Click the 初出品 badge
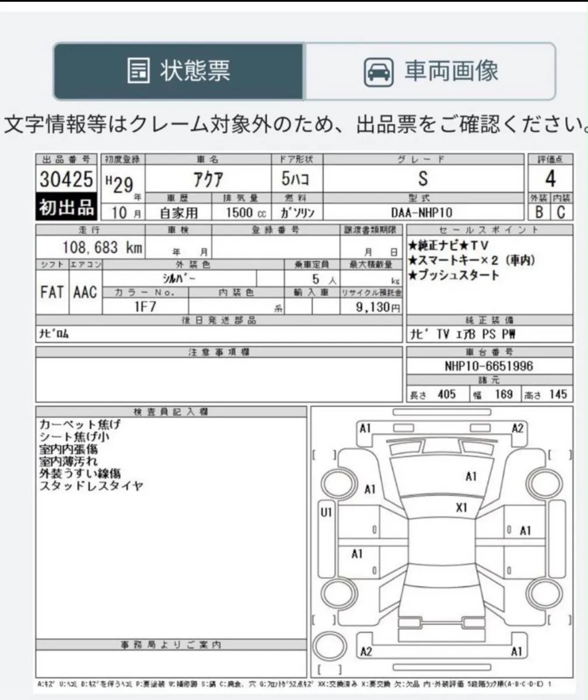Image resolution: width=588 pixels, height=700 pixels. 66,206
